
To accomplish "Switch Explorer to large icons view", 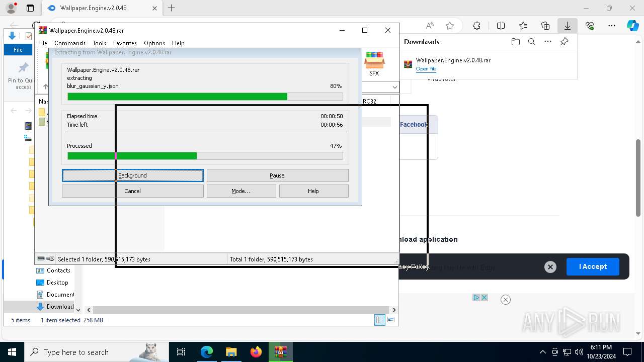I will [x=391, y=320].
